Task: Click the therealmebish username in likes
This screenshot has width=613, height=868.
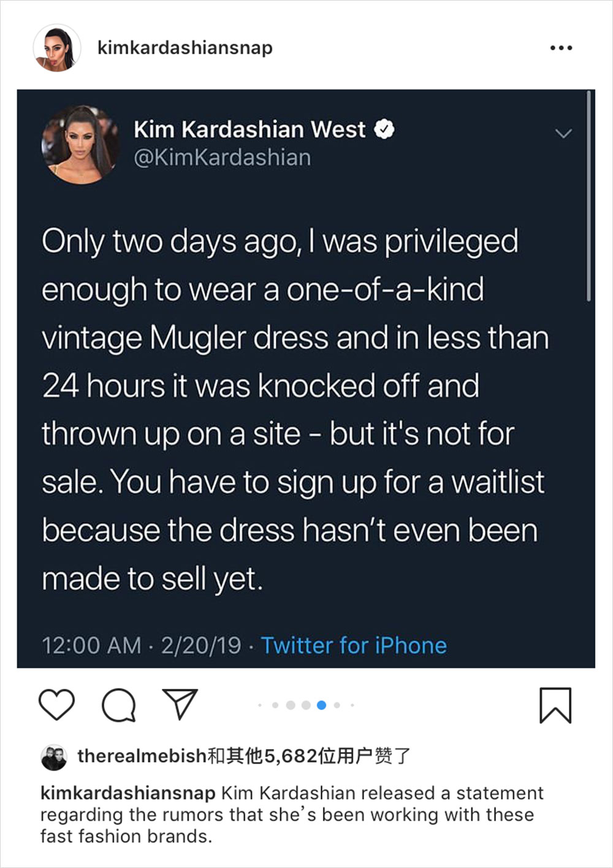Action: coord(142,756)
